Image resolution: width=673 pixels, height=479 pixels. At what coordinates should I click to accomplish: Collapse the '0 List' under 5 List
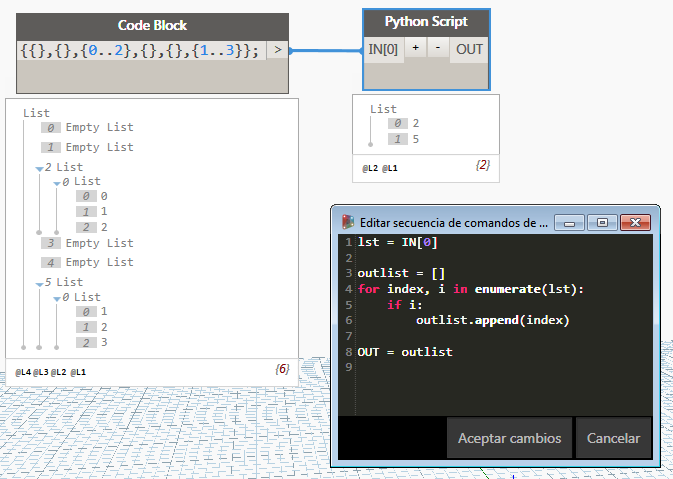[x=57, y=299]
